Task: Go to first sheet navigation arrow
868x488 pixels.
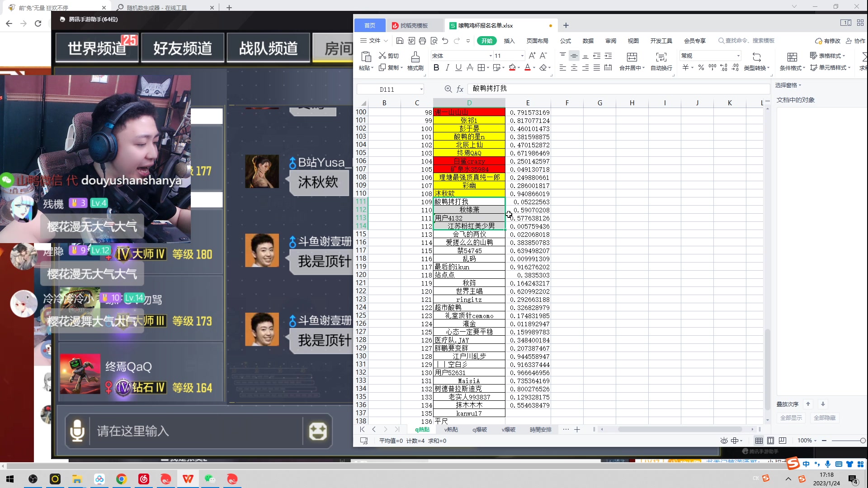Action: click(363, 430)
